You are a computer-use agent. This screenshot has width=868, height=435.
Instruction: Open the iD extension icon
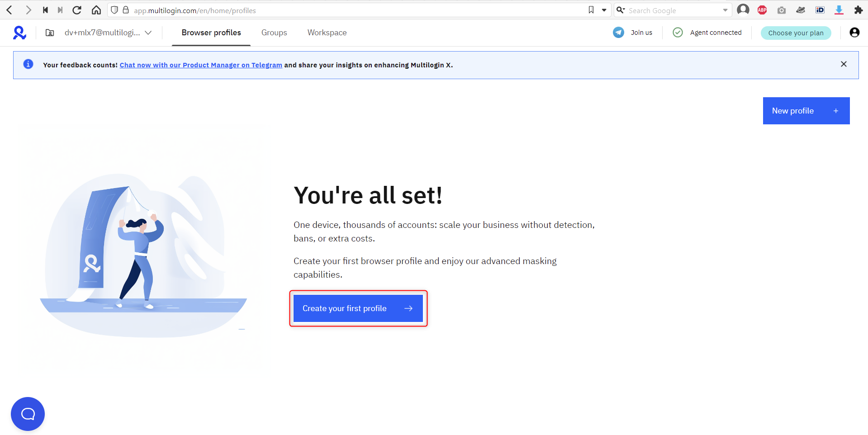click(x=820, y=10)
